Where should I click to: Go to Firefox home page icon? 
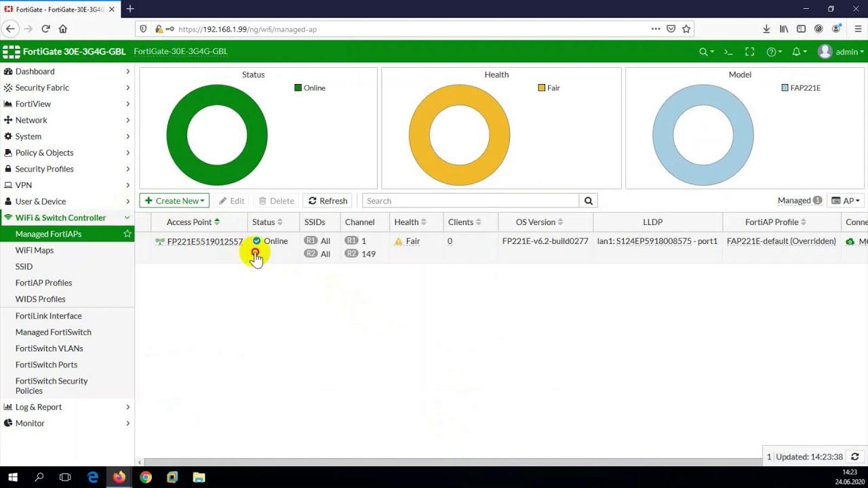(x=63, y=28)
